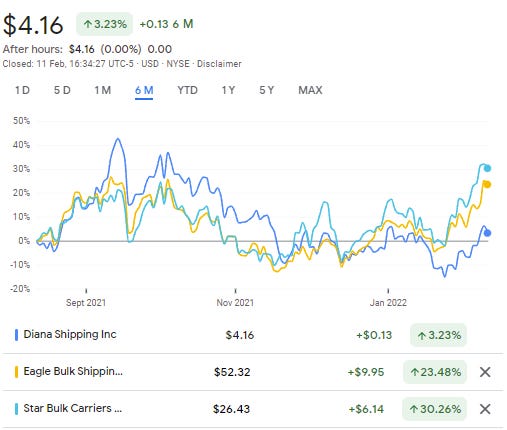Image resolution: width=507 pixels, height=430 pixels.
Task: Switch chart to 1Y range
Action: point(228,90)
